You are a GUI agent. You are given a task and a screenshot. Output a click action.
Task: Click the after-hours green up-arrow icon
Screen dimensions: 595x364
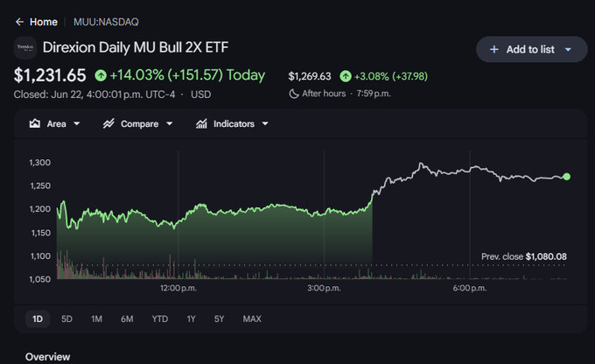346,76
